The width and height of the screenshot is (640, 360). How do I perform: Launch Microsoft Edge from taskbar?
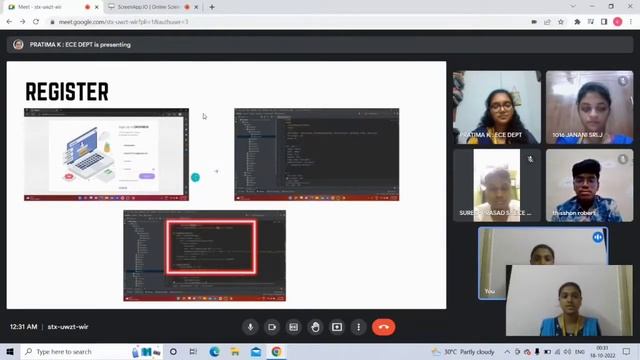(x=214, y=352)
